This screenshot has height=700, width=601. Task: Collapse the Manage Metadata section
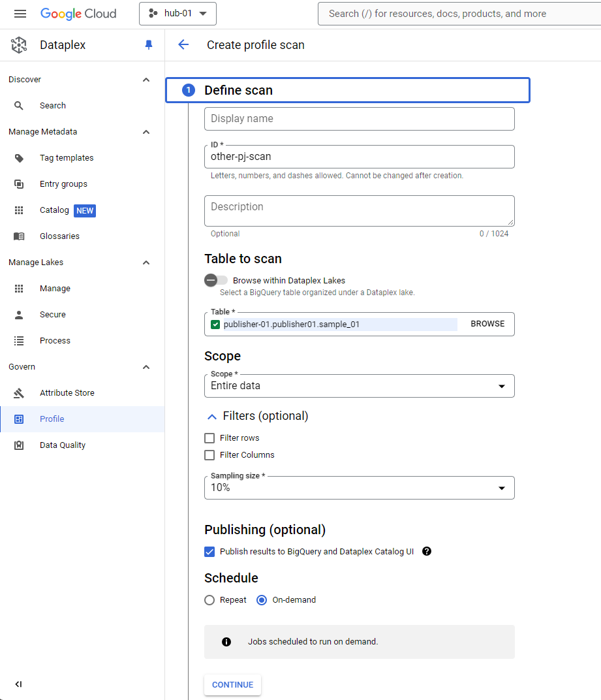click(146, 132)
